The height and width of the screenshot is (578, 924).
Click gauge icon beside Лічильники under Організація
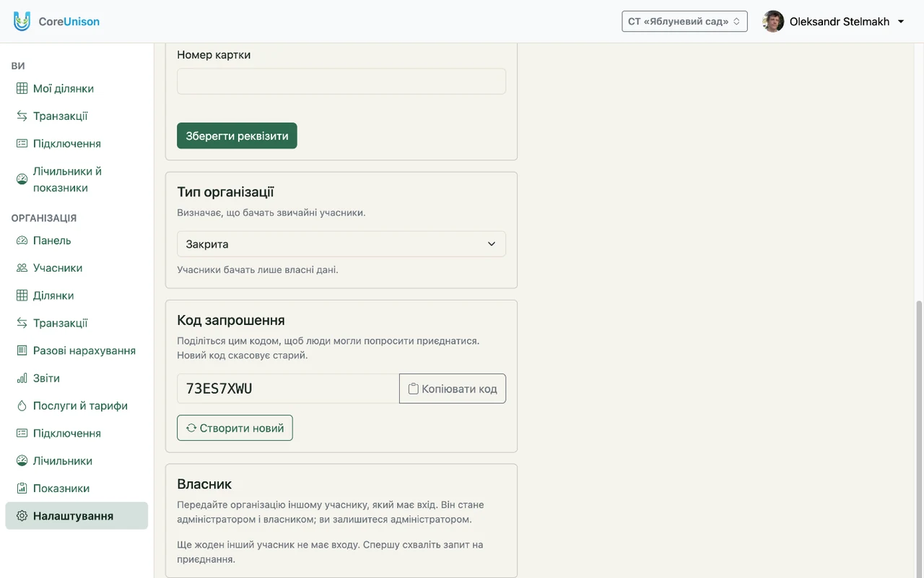pyautogui.click(x=22, y=461)
